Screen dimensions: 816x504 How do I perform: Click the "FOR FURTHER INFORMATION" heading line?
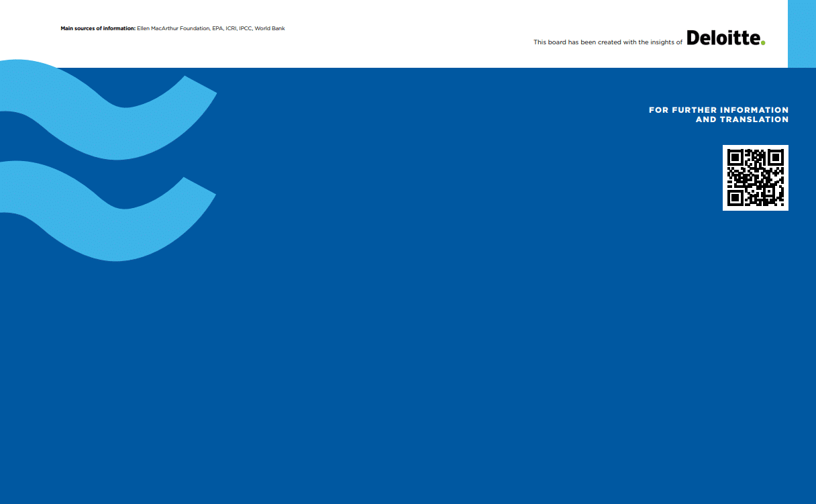719,110
